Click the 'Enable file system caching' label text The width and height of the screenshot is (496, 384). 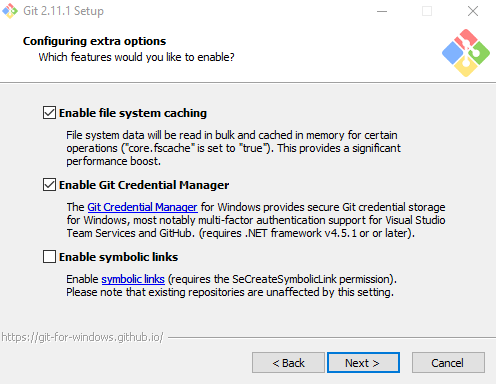coord(133,113)
